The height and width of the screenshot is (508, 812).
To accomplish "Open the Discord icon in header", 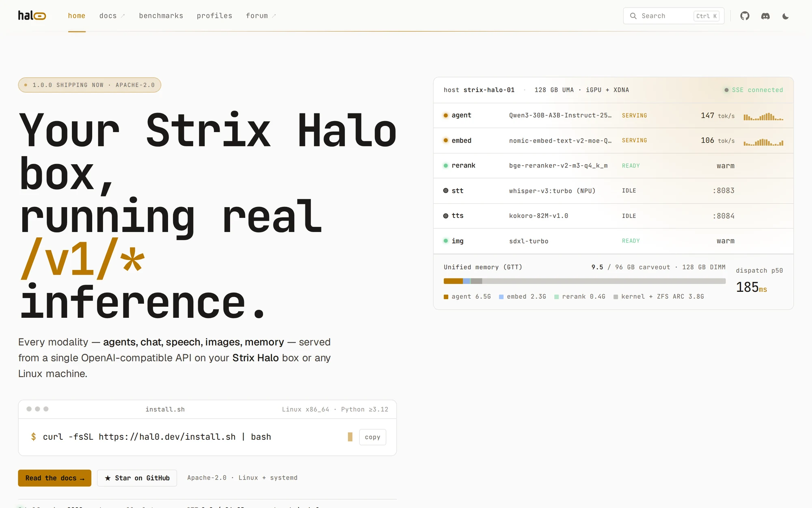I will pos(765,16).
